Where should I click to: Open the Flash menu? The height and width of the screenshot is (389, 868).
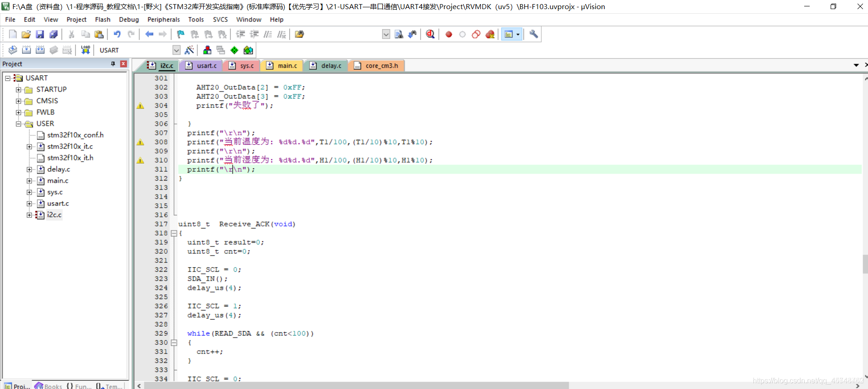pos(103,20)
